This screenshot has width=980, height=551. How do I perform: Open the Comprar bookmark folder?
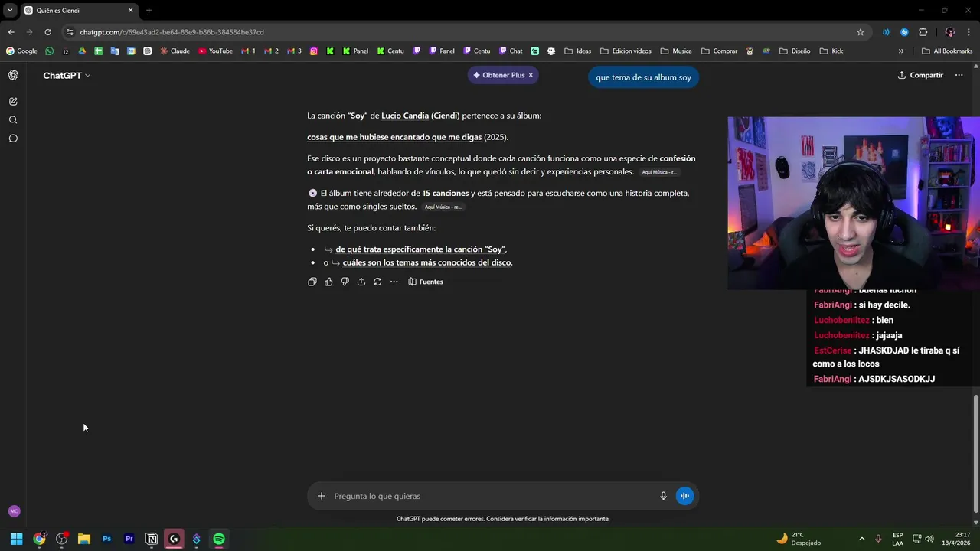719,51
